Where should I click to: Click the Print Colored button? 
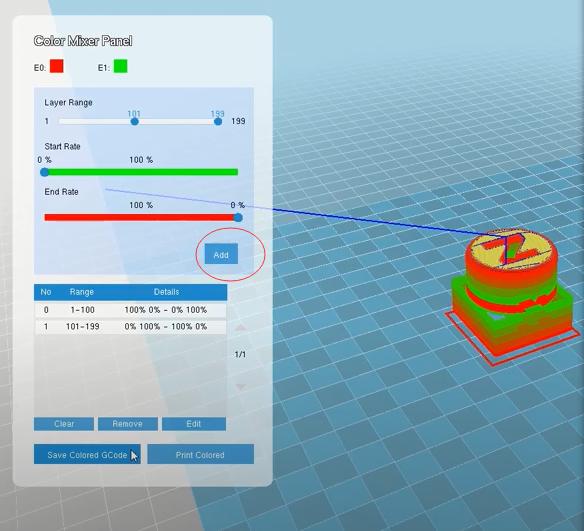tap(200, 454)
